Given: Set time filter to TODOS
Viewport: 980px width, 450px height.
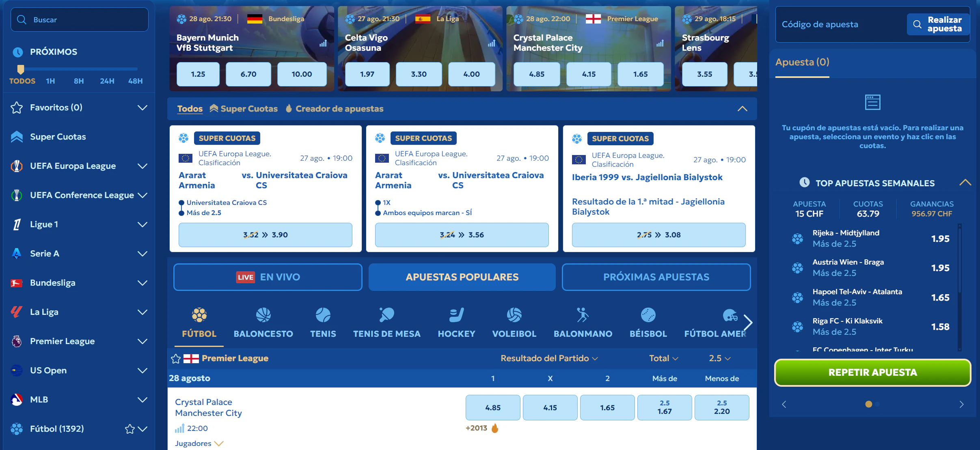Looking at the screenshot, I should click(22, 81).
